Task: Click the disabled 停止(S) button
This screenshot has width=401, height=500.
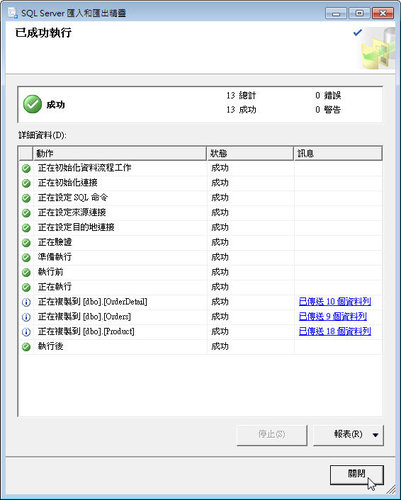Action: click(272, 435)
